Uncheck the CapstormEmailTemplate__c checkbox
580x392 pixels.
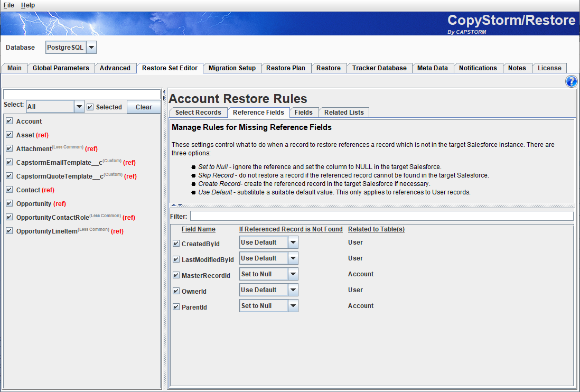(10, 162)
